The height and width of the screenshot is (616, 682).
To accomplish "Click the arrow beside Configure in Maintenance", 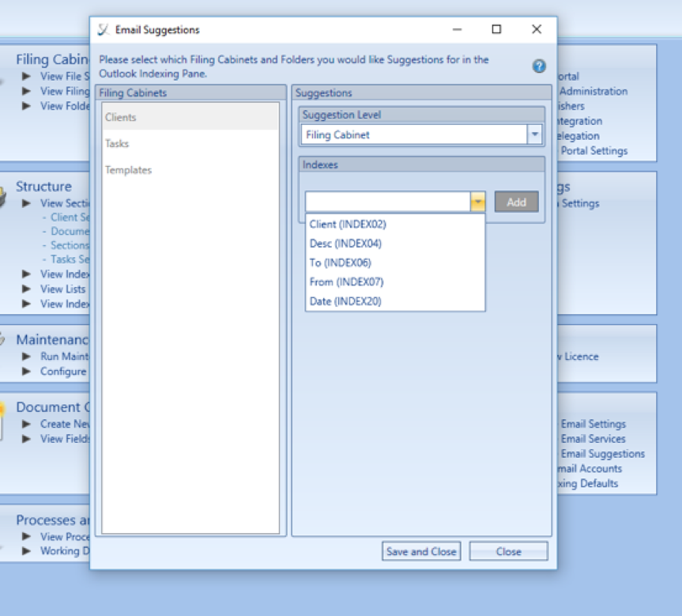I will pyautogui.click(x=27, y=371).
